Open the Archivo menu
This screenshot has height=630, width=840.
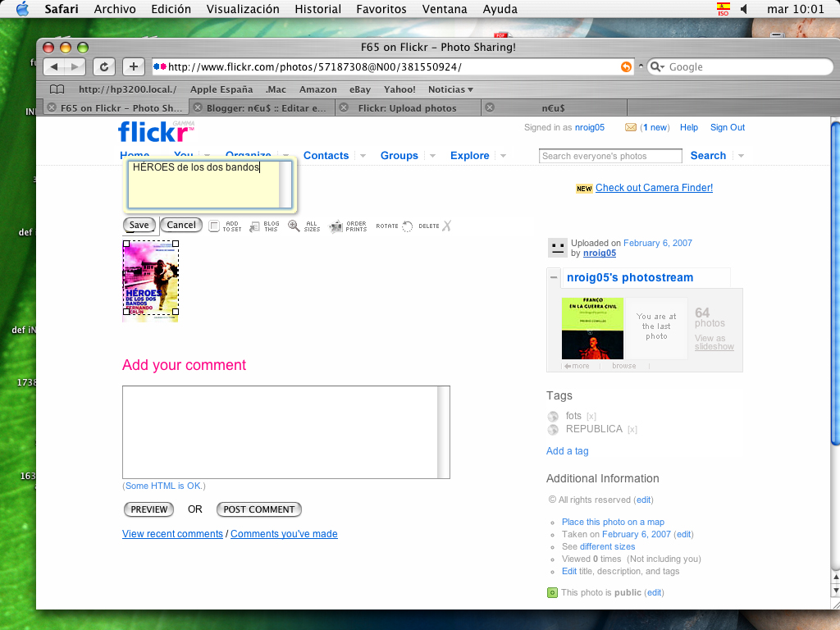pyautogui.click(x=115, y=9)
